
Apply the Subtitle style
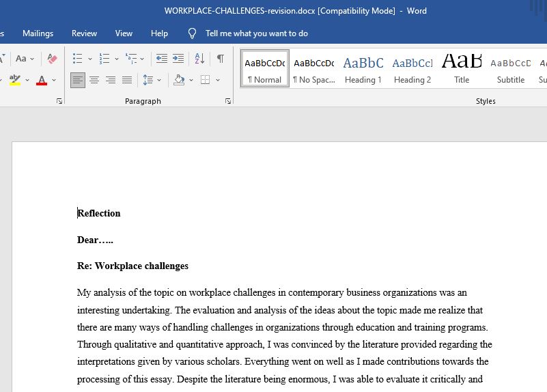coord(511,68)
